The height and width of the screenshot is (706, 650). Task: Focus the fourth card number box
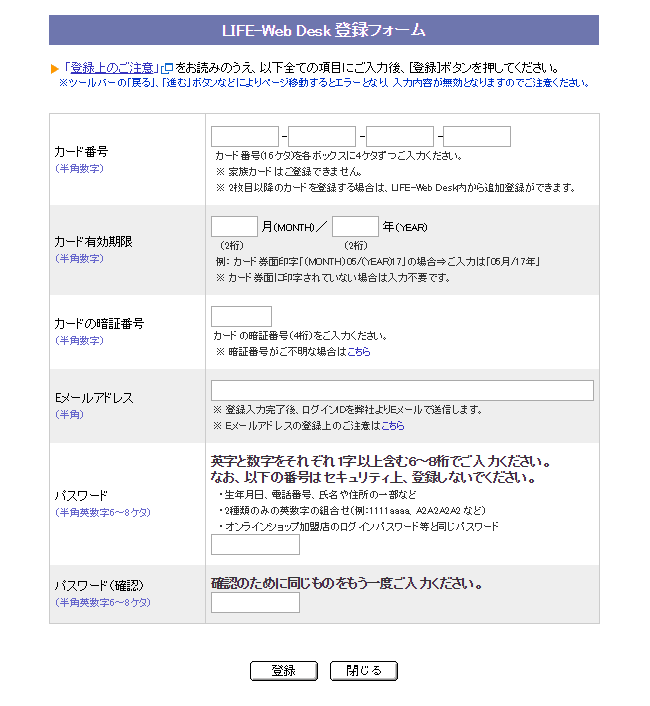tap(477, 136)
